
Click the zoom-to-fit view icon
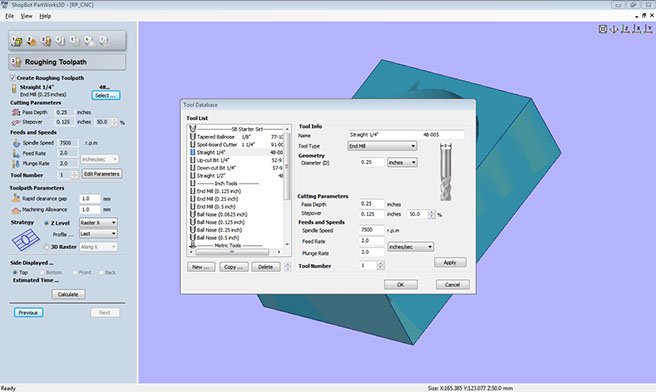pyautogui.click(x=602, y=29)
